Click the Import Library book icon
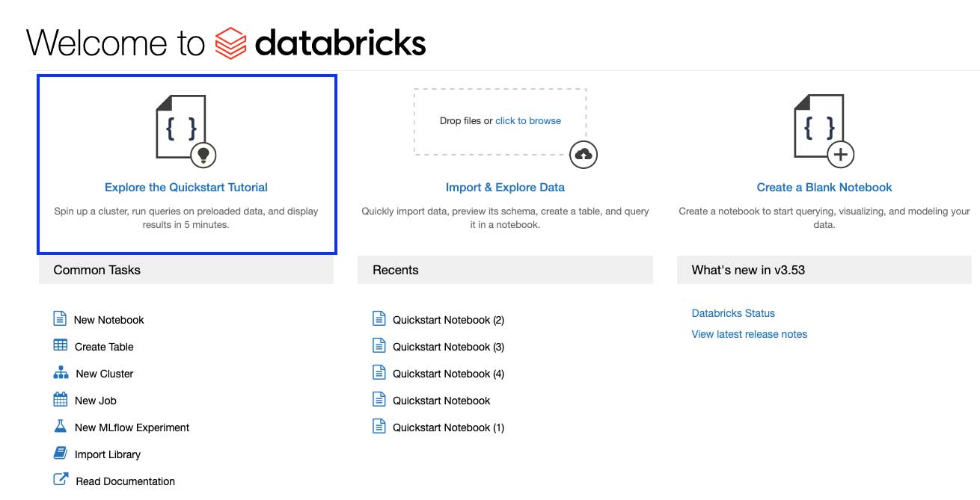This screenshot has height=500, width=980. (61, 454)
